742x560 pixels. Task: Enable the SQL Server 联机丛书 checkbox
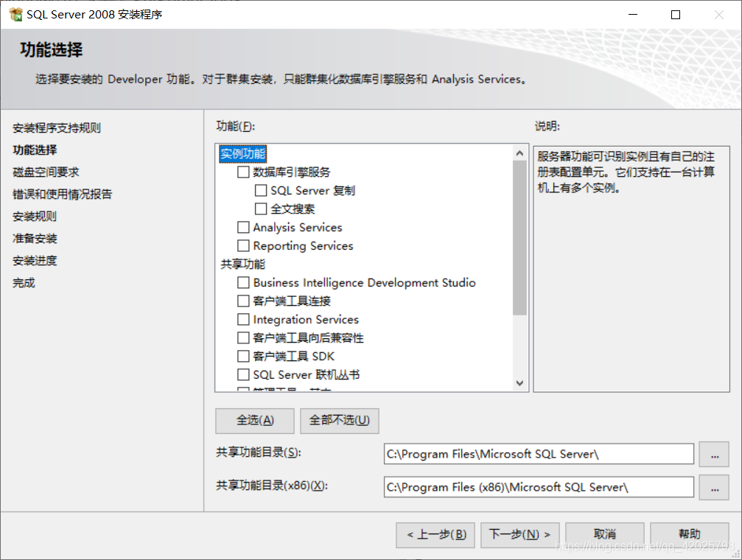point(243,375)
